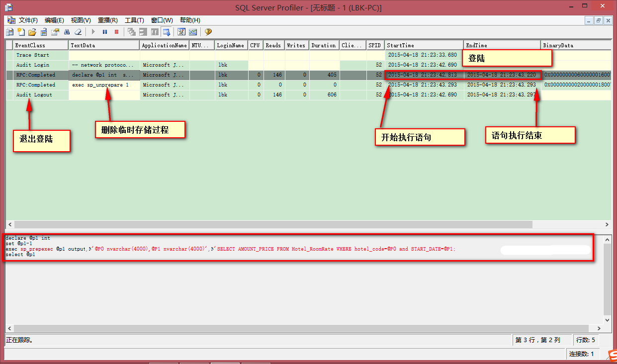Image resolution: width=617 pixels, height=364 pixels.
Task: Click the New Trace toolbar icon
Action: 9,32
